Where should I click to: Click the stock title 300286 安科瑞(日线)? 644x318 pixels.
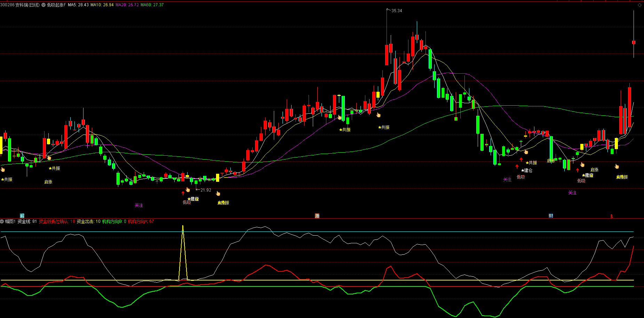tap(20, 5)
